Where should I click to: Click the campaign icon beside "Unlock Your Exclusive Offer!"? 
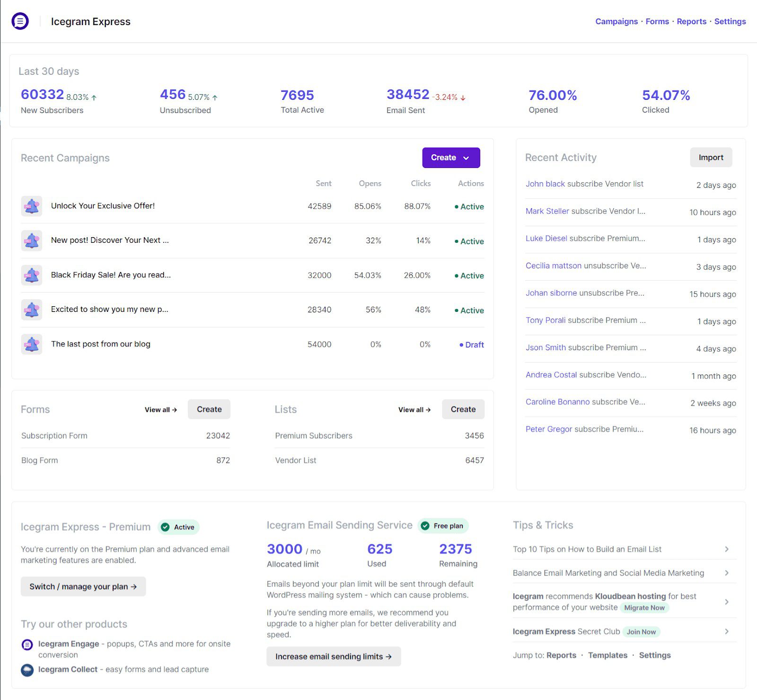31,206
